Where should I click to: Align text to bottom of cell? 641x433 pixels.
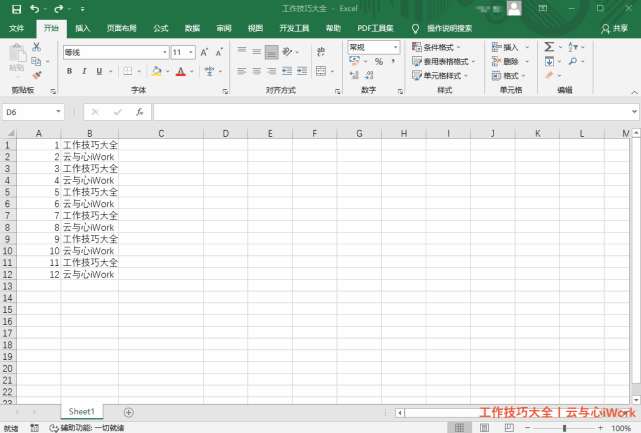tap(271, 52)
